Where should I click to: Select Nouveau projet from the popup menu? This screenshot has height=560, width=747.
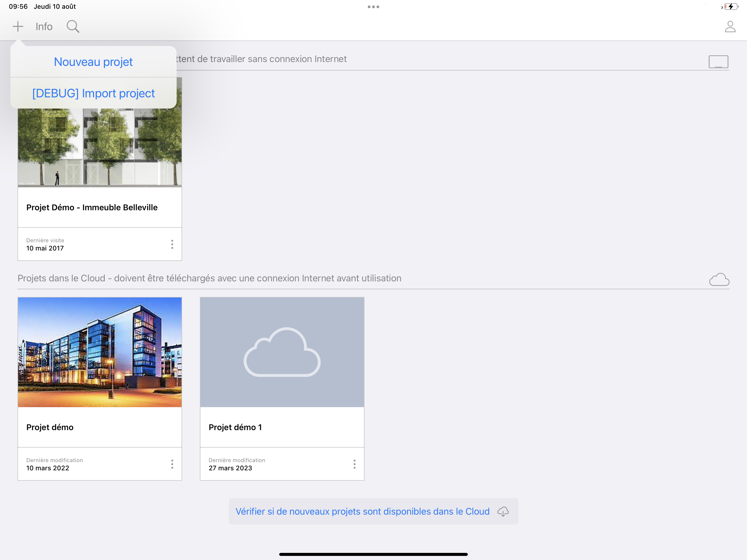[93, 62]
